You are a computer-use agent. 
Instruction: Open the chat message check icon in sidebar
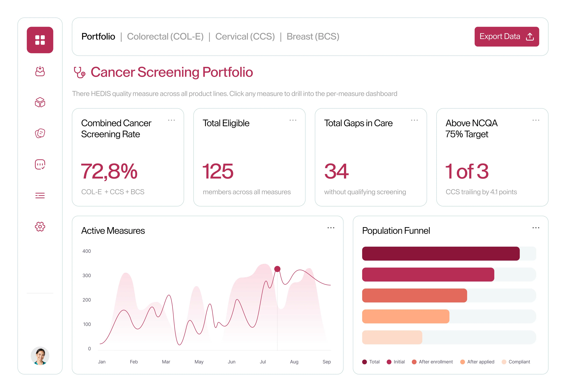tap(40, 164)
